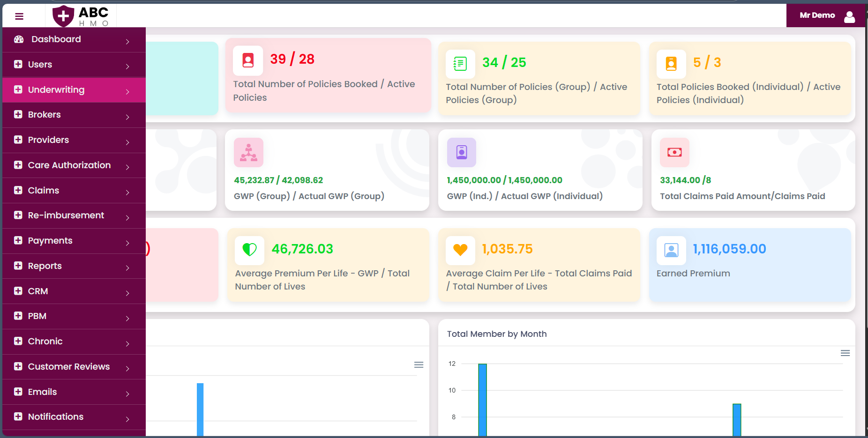
Task: Click the Earned Premium portrait icon
Action: pos(671,250)
